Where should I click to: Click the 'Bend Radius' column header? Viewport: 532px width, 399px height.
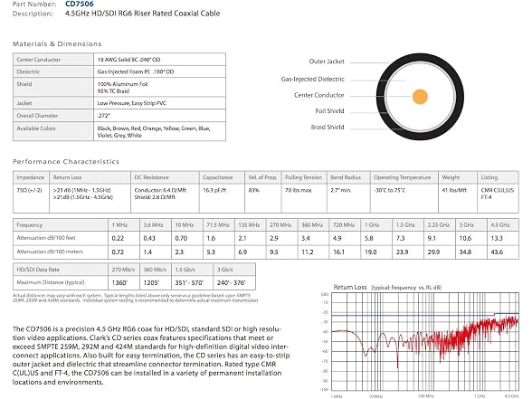pyautogui.click(x=346, y=177)
